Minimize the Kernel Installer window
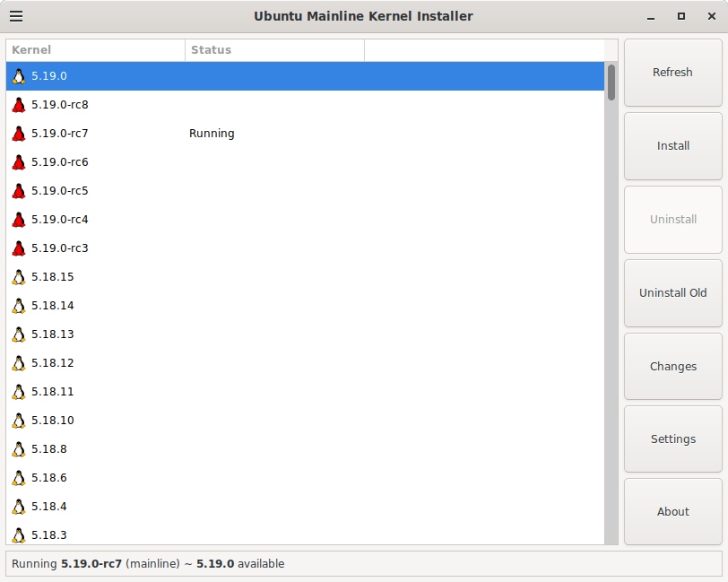 tap(651, 17)
